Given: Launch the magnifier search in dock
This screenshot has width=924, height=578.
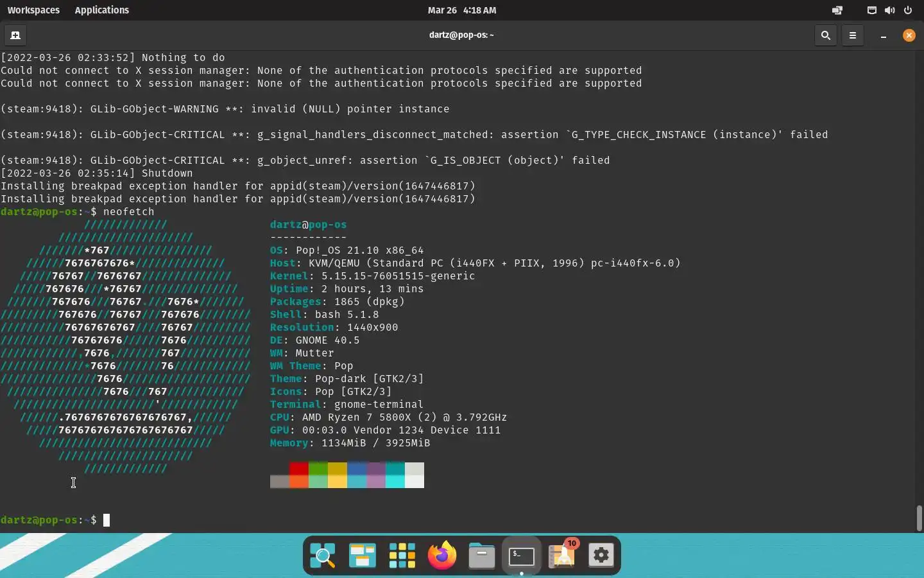Looking at the screenshot, I should tap(323, 556).
